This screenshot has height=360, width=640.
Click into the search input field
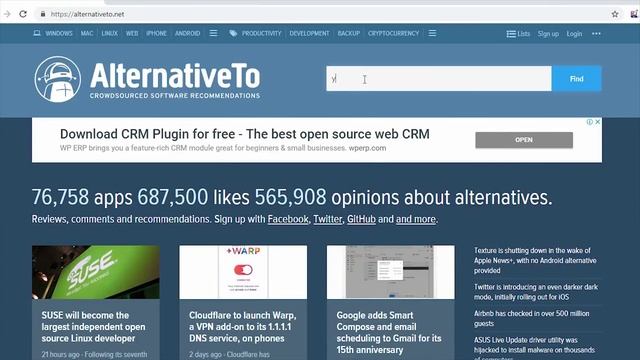click(x=439, y=78)
